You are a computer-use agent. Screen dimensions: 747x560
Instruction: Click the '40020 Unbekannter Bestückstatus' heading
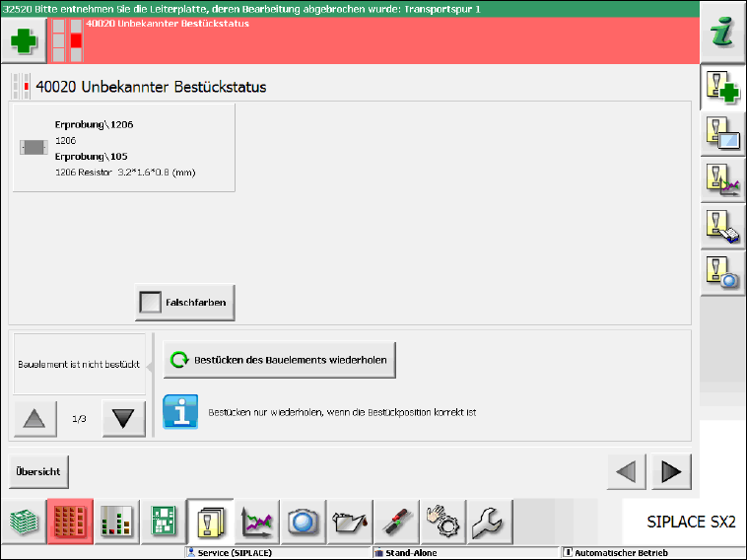click(x=151, y=87)
